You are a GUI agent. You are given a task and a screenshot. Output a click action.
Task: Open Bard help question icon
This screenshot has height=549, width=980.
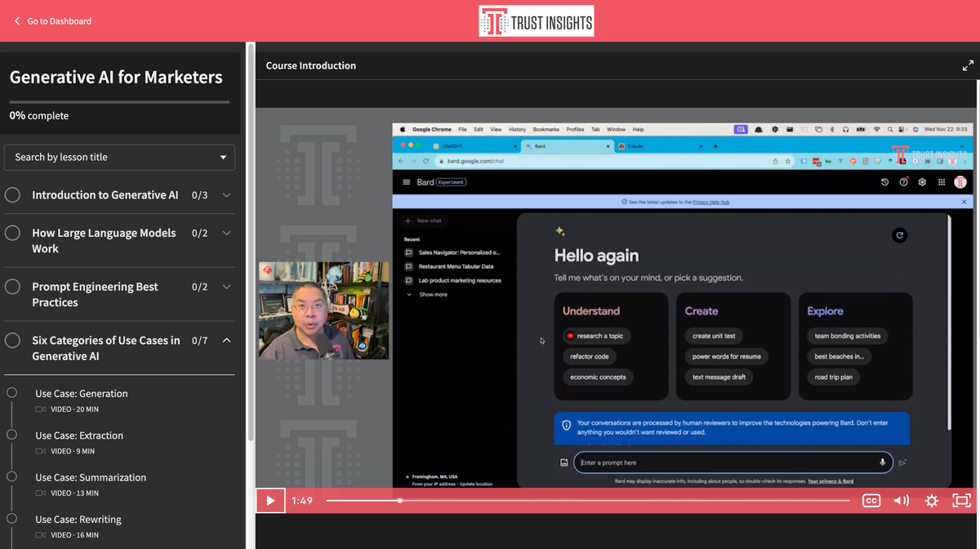[x=903, y=182]
